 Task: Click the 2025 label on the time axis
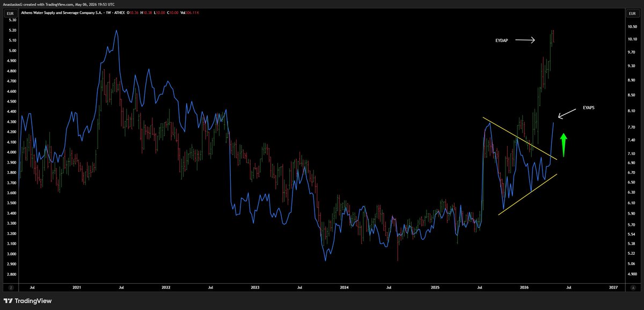tap(435, 287)
